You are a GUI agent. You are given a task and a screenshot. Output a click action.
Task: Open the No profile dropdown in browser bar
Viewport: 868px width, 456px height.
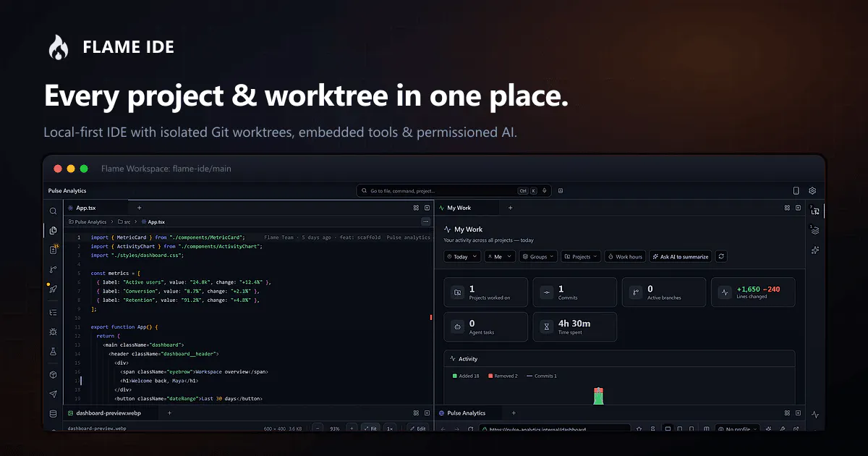pos(738,429)
